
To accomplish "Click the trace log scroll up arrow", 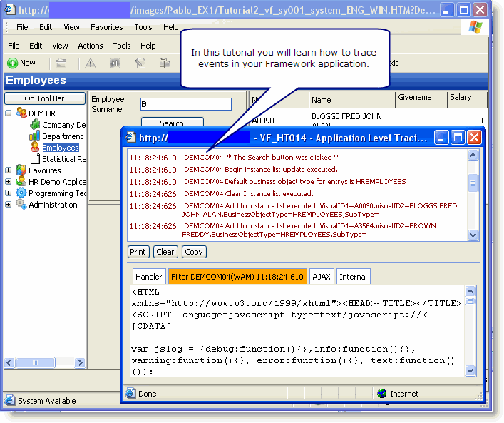I will coord(473,156).
